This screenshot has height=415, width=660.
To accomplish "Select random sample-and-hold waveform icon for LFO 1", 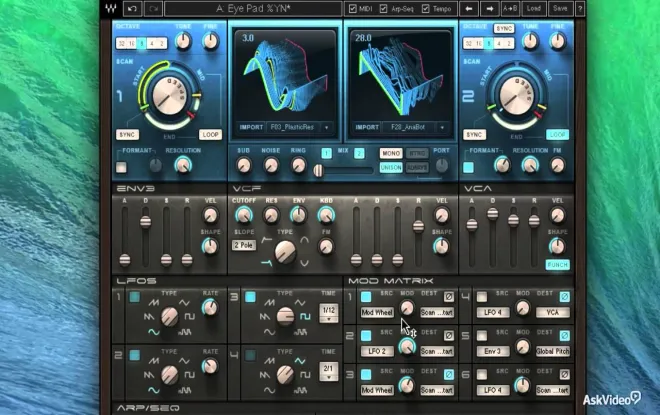I will 184,332.
